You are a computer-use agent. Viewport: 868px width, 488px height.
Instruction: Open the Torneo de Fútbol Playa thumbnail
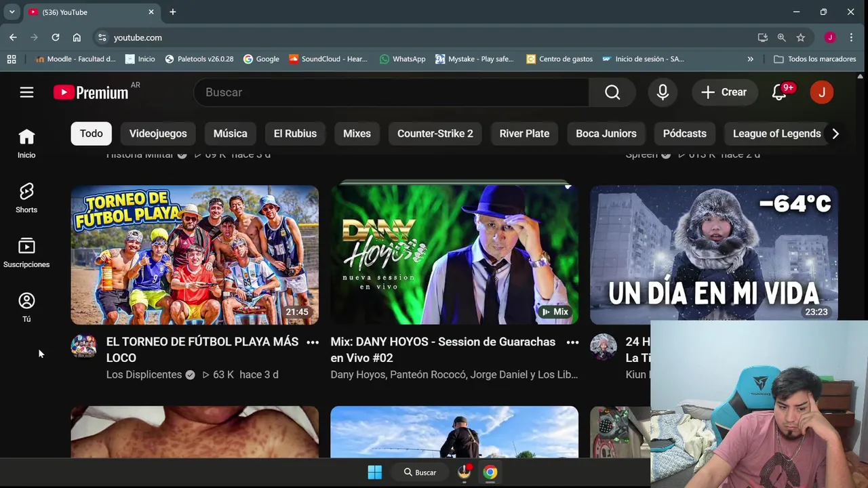195,255
